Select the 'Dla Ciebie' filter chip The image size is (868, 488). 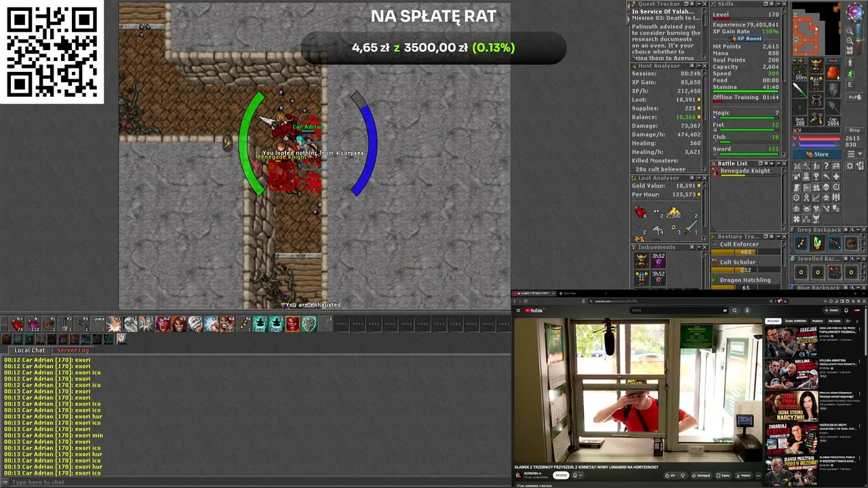pos(835,321)
